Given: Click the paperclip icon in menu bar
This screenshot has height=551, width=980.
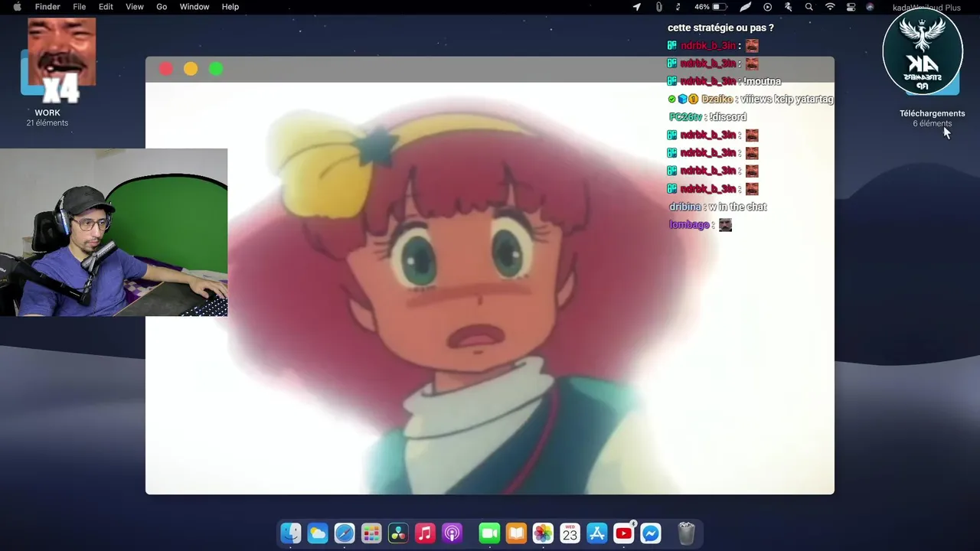Looking at the screenshot, I should point(658,7).
